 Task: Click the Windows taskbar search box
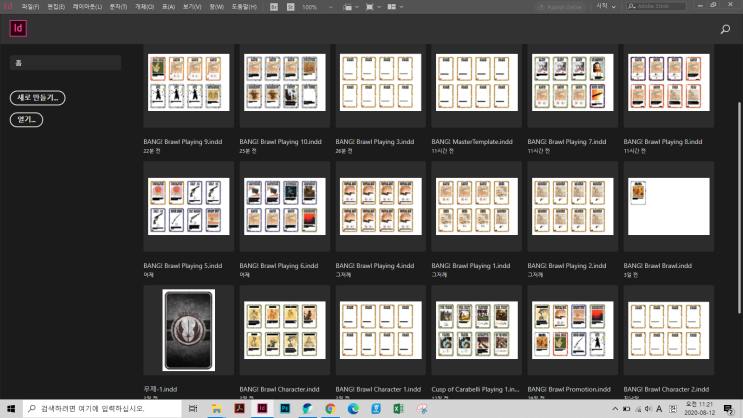tap(102, 409)
